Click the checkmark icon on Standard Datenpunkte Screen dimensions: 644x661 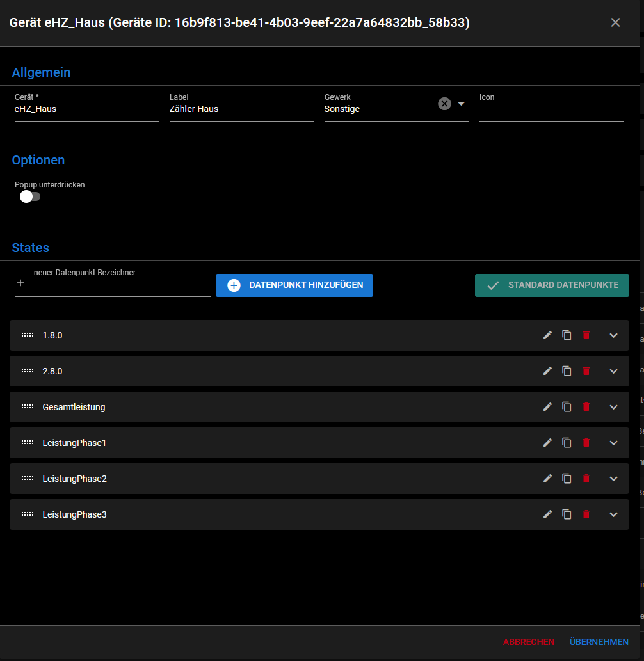(x=492, y=285)
